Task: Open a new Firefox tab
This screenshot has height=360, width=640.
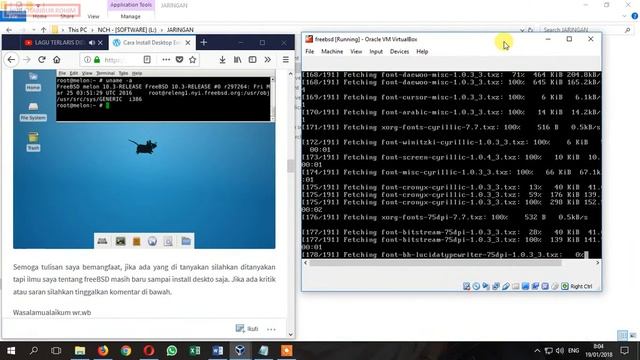Action: click(204, 42)
